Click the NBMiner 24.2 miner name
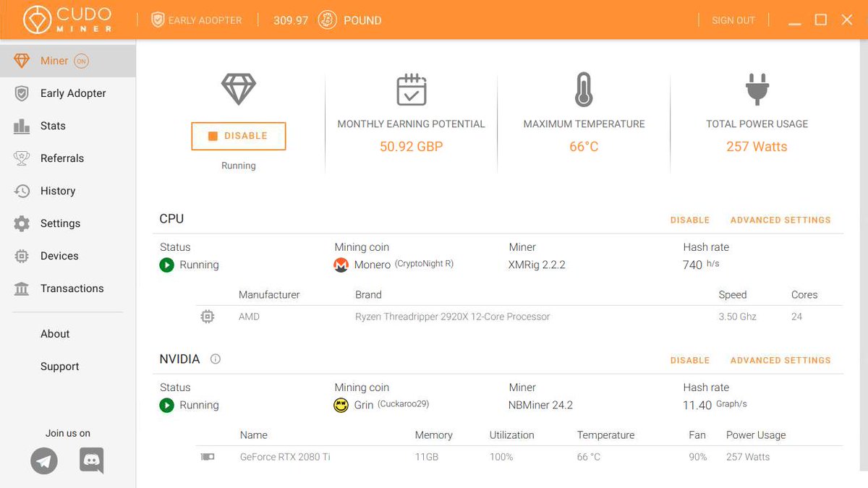The width and height of the screenshot is (868, 488). [x=541, y=406]
